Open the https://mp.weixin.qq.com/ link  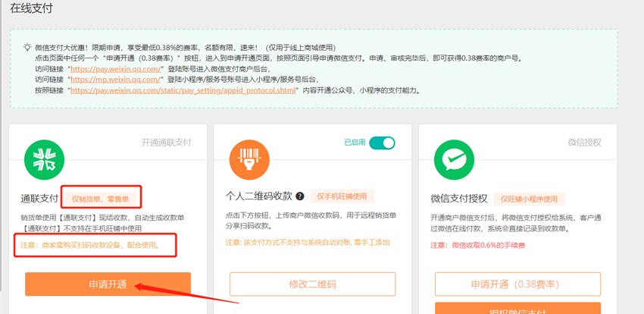click(115, 80)
